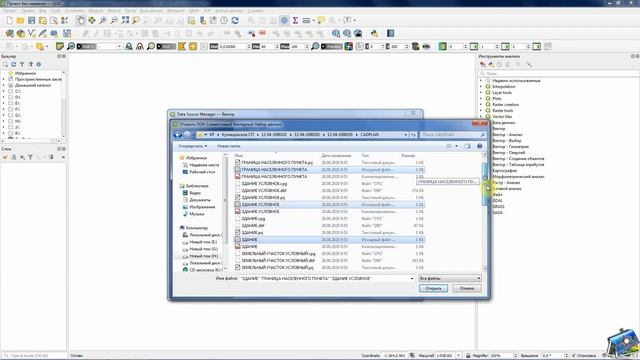Toggle the file dialog preview pane icon
Image resolution: width=640 pixels, height=360 pixels.
pos(468,146)
